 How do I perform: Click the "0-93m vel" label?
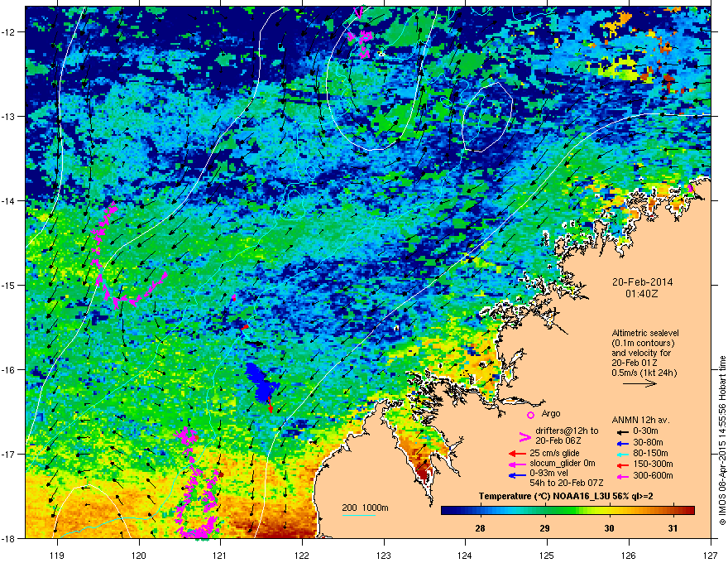click(x=547, y=473)
